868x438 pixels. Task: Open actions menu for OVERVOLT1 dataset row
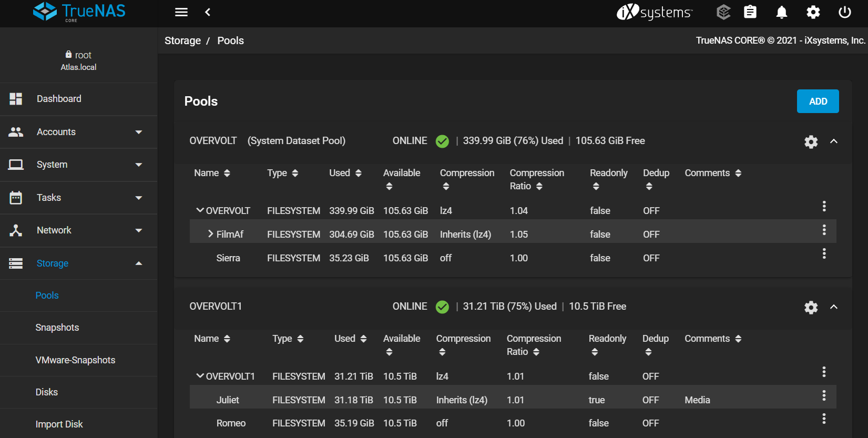[x=824, y=372]
